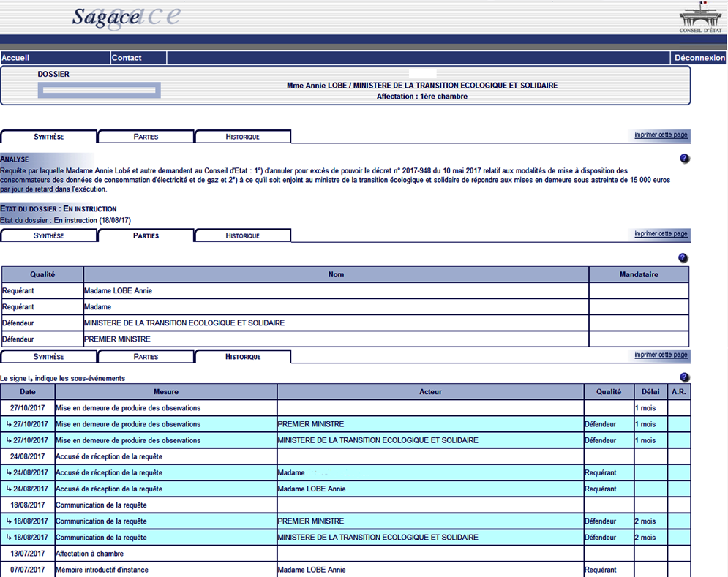Click 'imprimer cette page' above the Parties table

(x=661, y=233)
